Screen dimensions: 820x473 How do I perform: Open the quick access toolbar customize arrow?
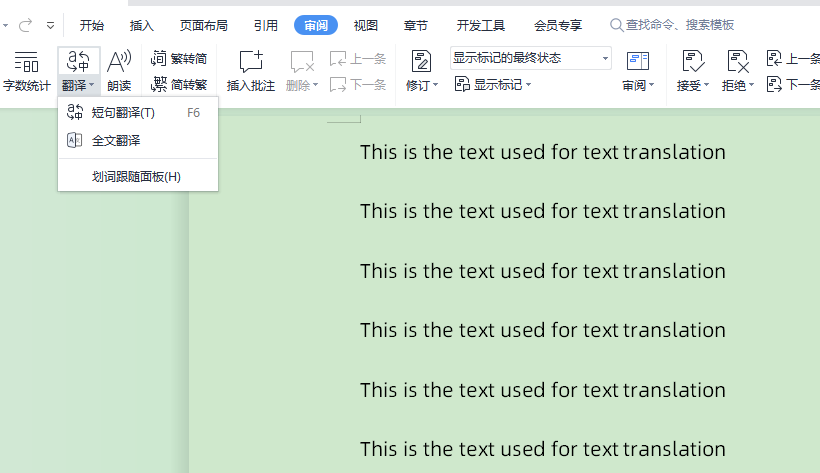coord(50,25)
